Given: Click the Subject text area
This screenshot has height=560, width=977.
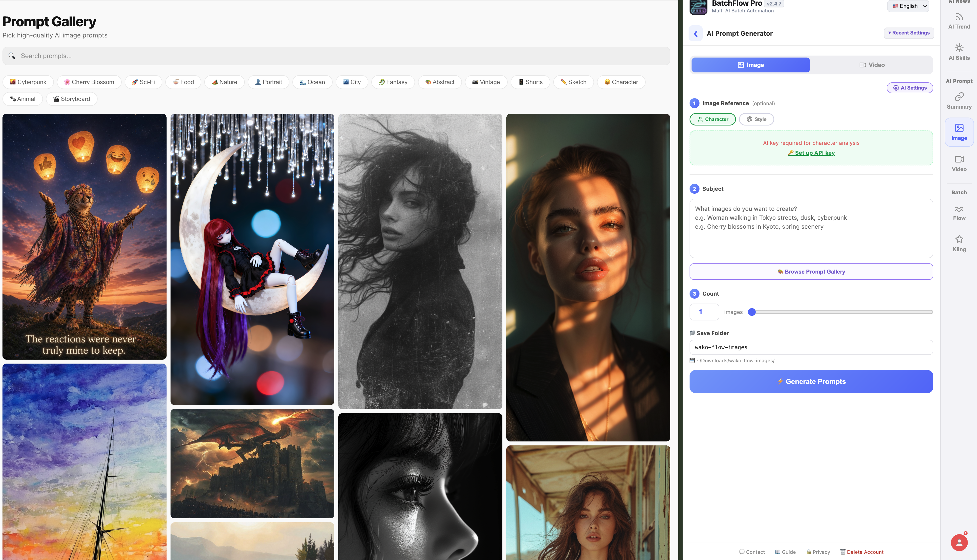Looking at the screenshot, I should click(811, 228).
